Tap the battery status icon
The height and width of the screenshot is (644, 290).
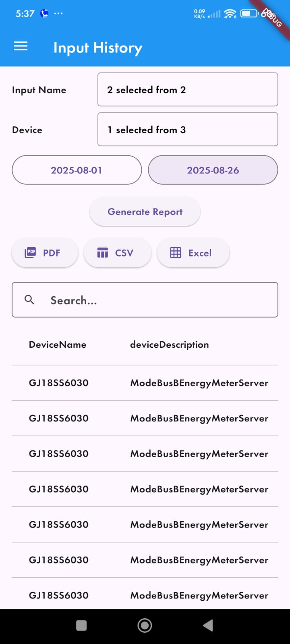point(249,14)
